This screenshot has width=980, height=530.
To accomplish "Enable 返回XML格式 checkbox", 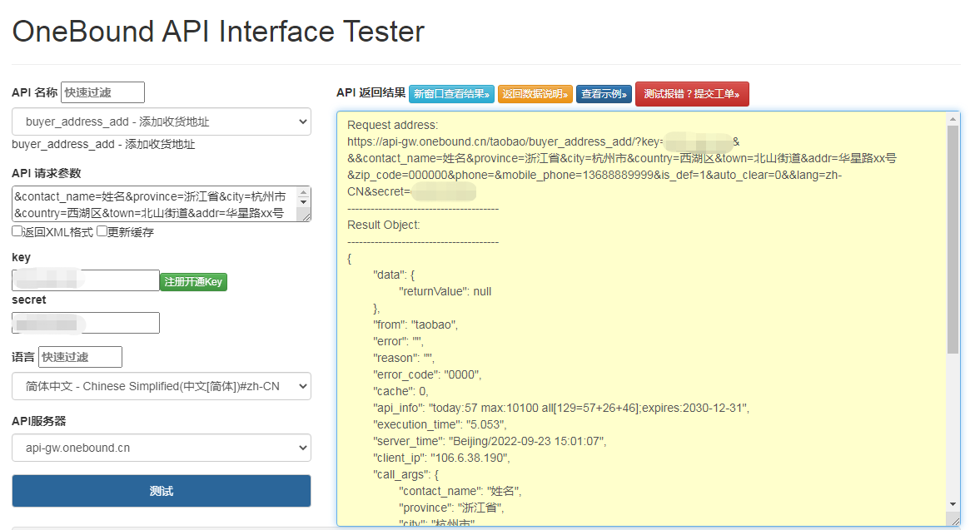I will pyautogui.click(x=17, y=231).
